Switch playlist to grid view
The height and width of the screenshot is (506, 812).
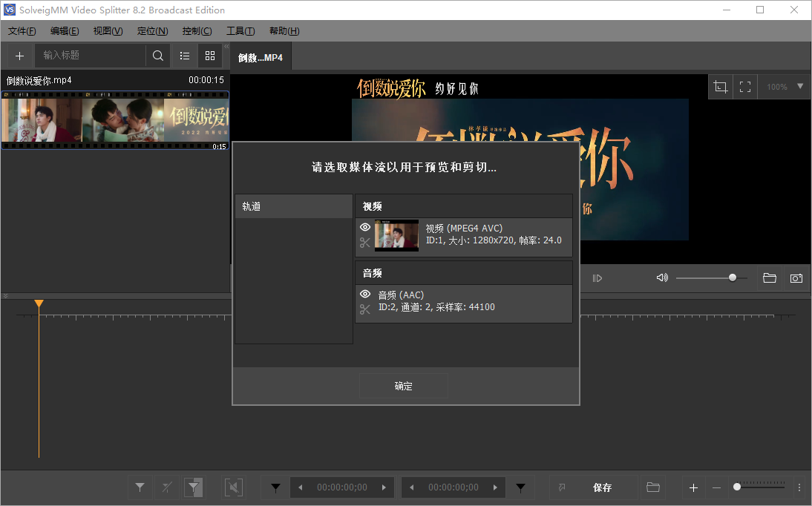[210, 55]
